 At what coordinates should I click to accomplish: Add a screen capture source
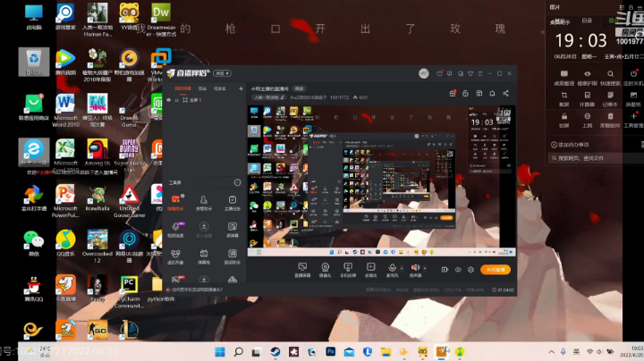[302, 270]
